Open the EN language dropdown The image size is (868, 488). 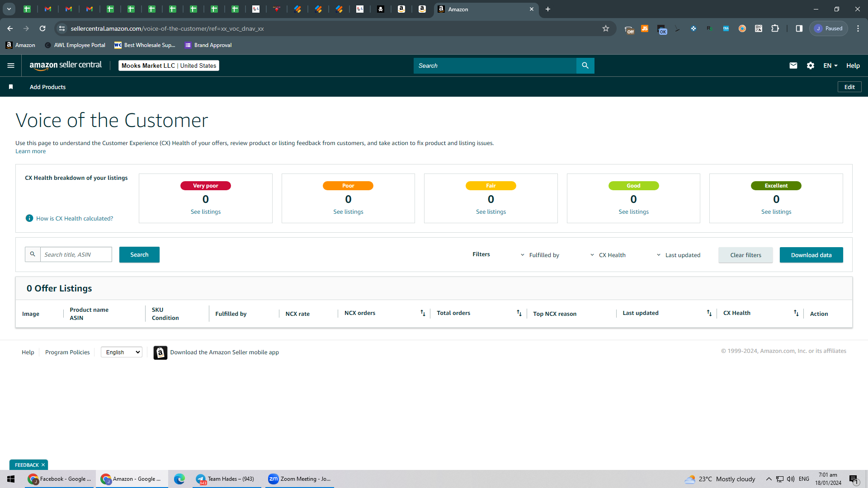pos(830,66)
